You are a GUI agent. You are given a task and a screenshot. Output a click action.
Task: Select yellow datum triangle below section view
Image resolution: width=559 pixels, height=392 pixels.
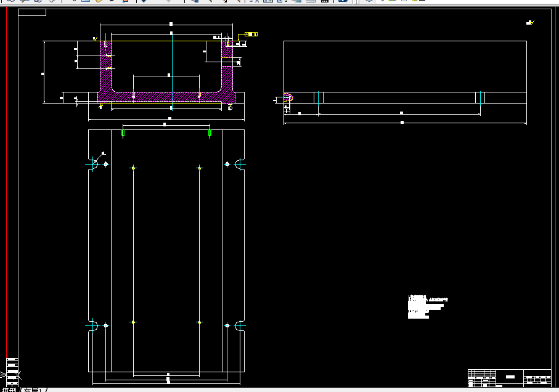[101, 105]
